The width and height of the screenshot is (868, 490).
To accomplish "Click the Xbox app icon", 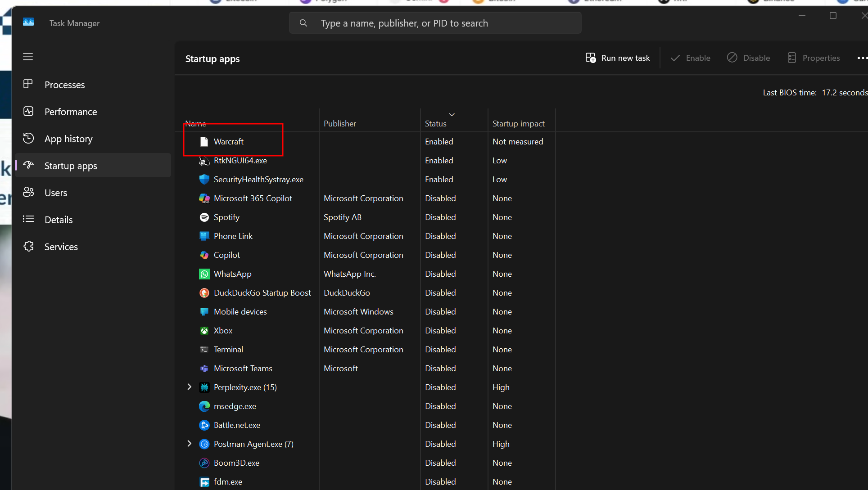I will (204, 331).
